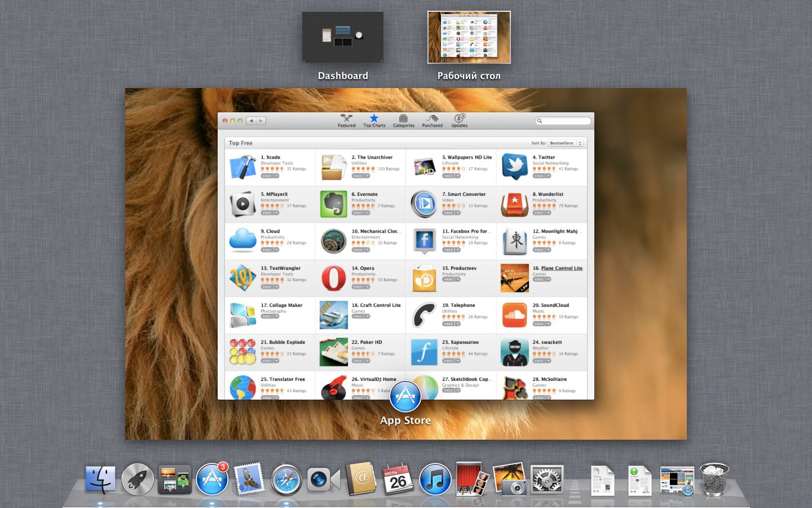Click the Telephone handset app icon
The height and width of the screenshot is (508, 812).
pyautogui.click(x=424, y=315)
